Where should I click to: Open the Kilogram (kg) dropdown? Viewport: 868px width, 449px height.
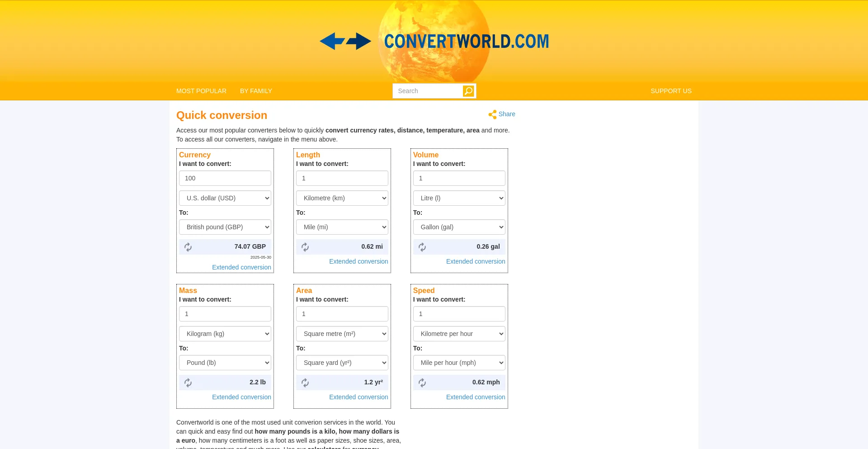click(x=225, y=334)
